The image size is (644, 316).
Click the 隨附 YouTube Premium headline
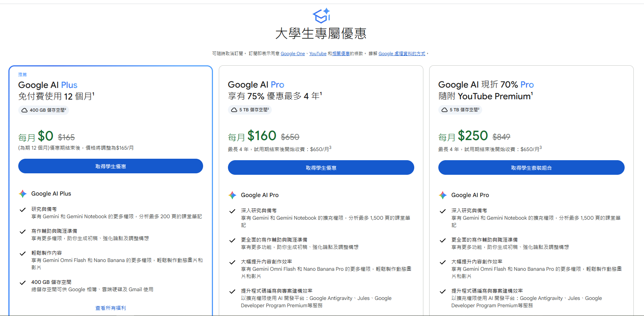tap(485, 96)
